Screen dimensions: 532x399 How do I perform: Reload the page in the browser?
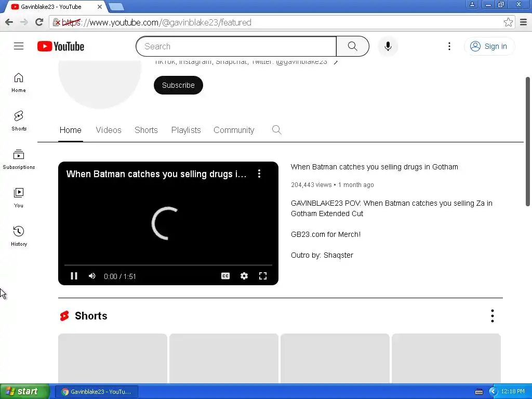coord(39,22)
